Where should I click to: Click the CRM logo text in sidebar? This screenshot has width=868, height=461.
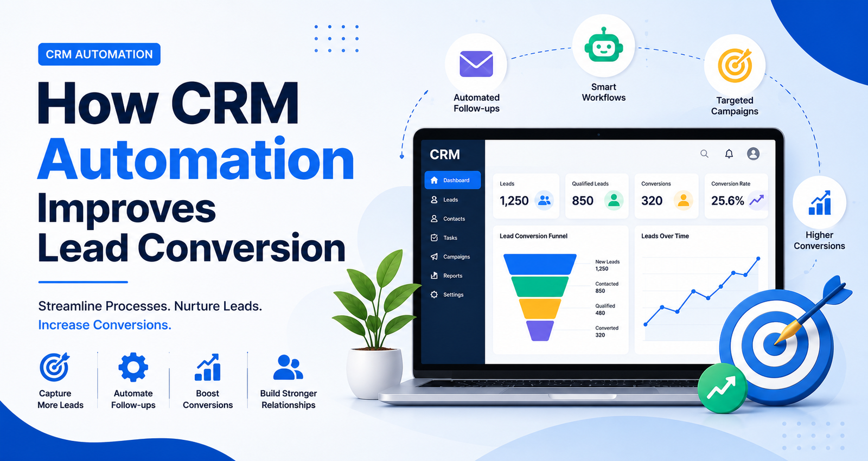(x=445, y=155)
